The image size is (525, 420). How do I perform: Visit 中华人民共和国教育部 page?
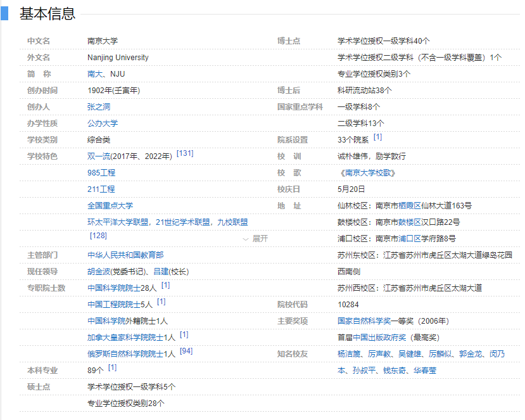[126, 254]
